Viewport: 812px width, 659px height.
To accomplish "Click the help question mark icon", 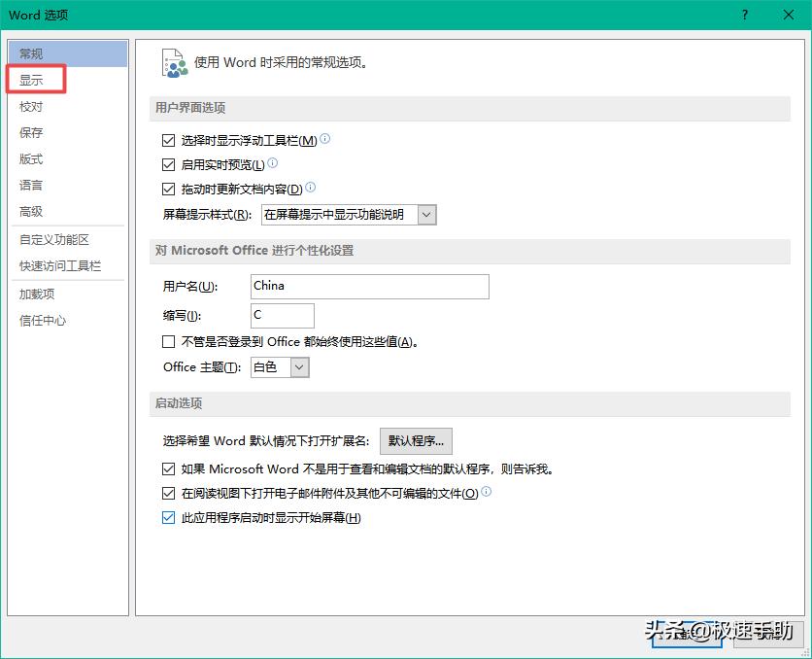I will tap(743, 15).
